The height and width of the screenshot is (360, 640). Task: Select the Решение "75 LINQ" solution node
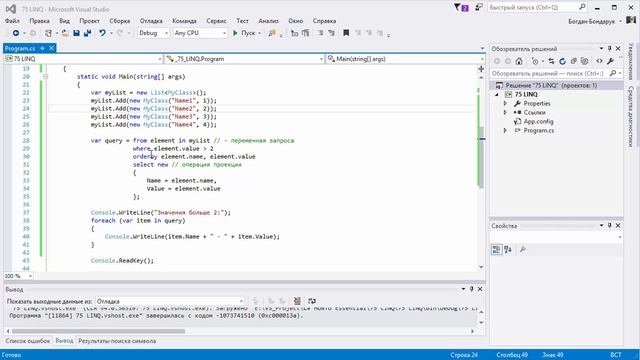click(x=551, y=85)
